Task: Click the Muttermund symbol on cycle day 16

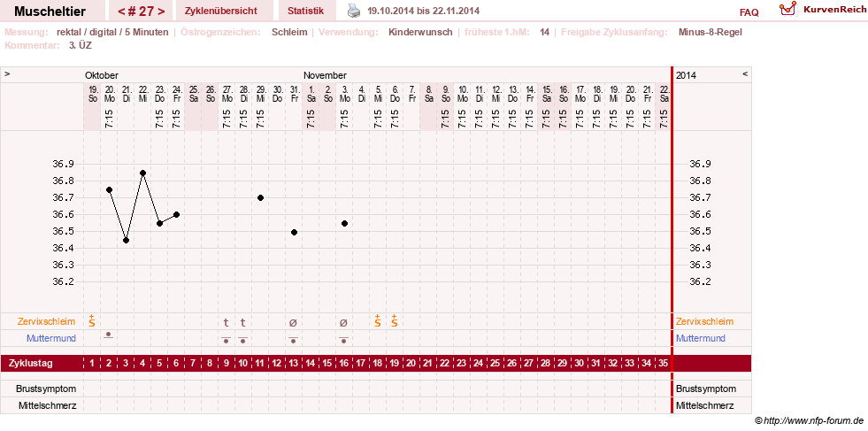Action: click(343, 340)
